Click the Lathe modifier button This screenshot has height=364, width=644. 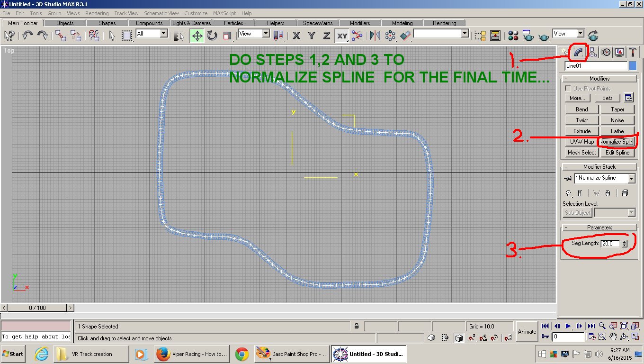pos(617,131)
